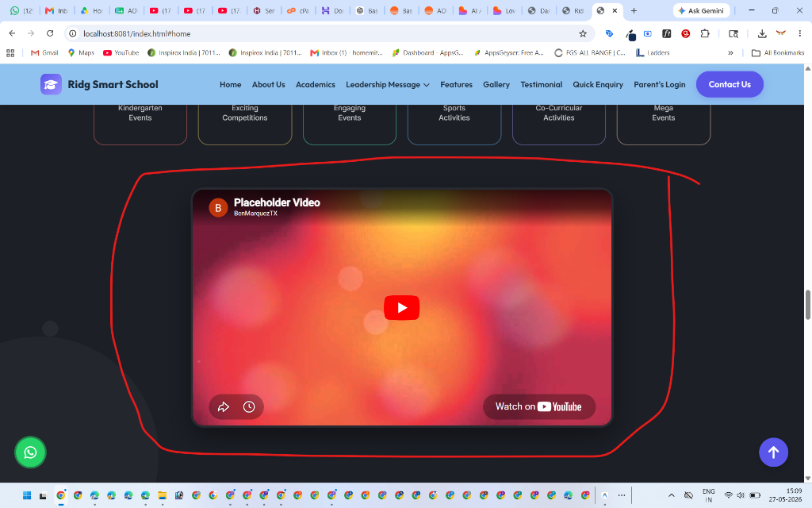Click the Ridg Smart School graduation cap logo
Image resolution: width=812 pixels, height=508 pixels.
51,84
